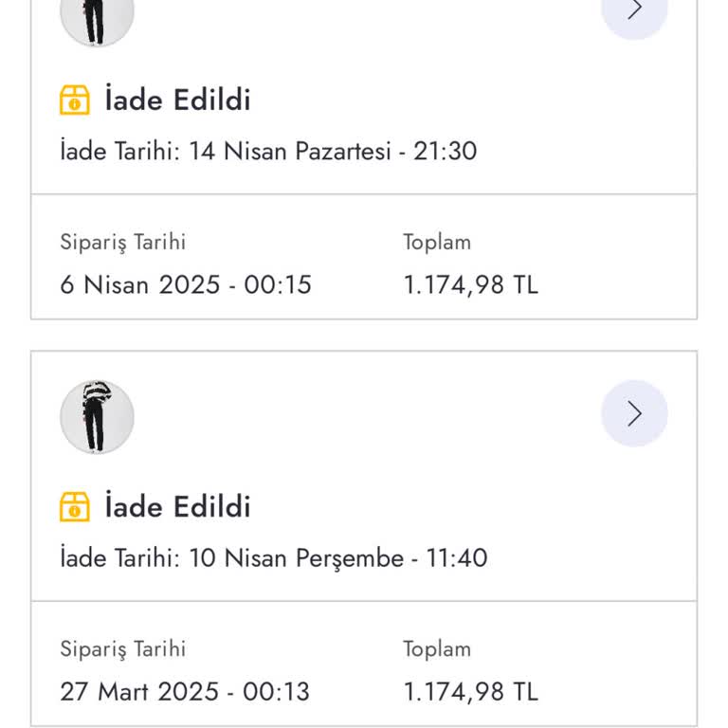Click İade Edildi status of 10 Nisan return
728x728 pixels.
click(x=177, y=506)
